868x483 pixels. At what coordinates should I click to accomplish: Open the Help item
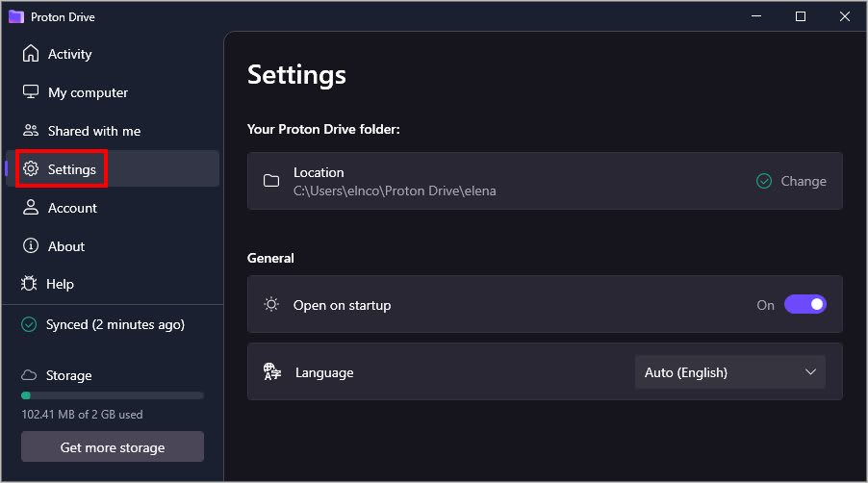(113, 284)
